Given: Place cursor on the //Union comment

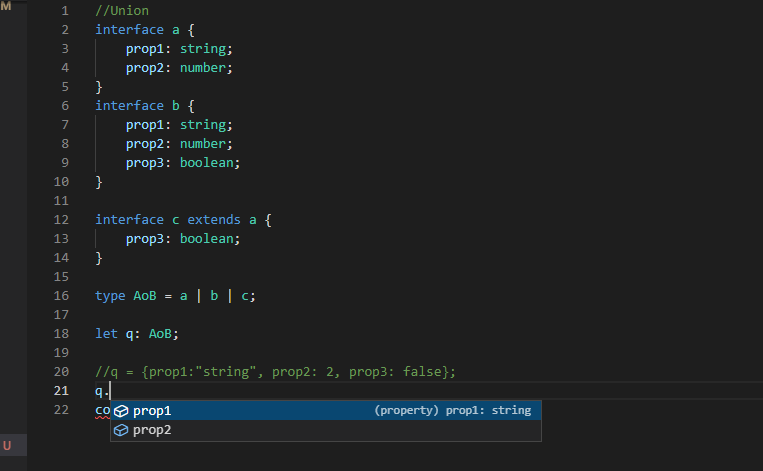Looking at the screenshot, I should (122, 10).
